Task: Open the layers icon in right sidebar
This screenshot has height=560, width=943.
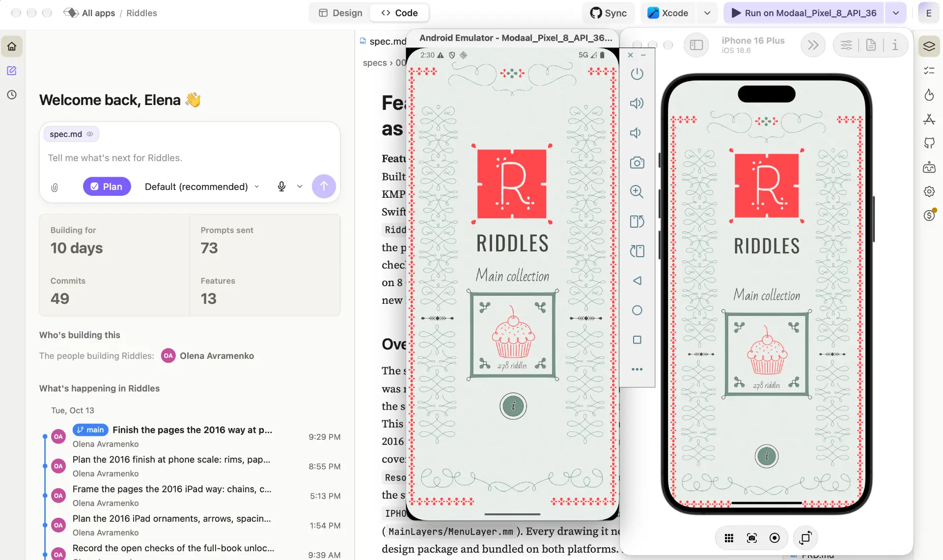Action: click(929, 46)
